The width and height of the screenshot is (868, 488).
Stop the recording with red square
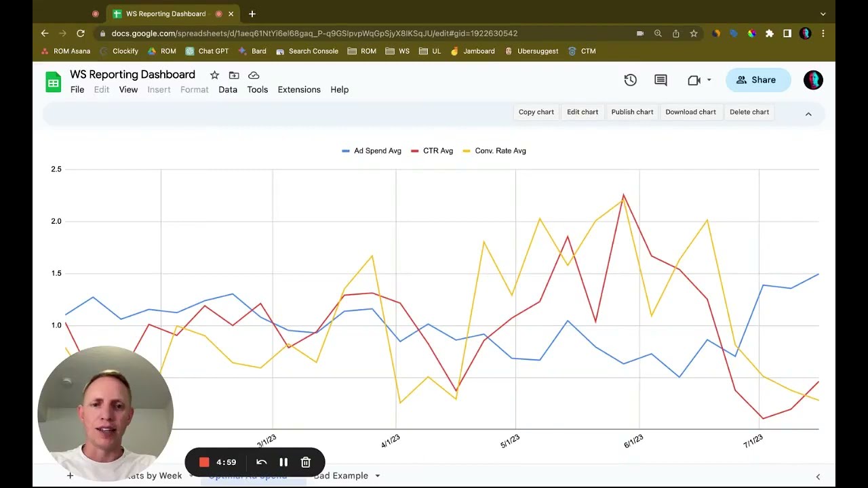pos(204,462)
